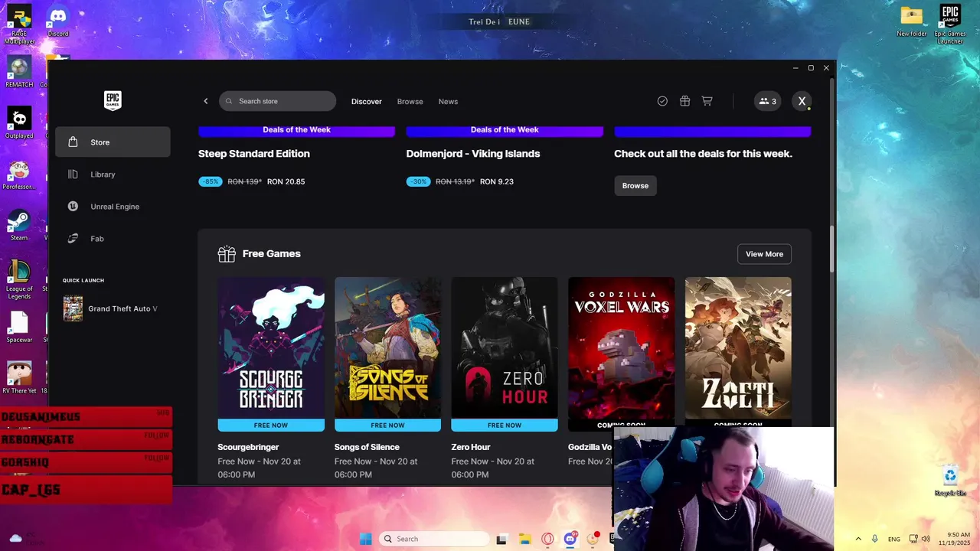Click "Check out all the deals" heading
The height and width of the screenshot is (551, 980).
[703, 154]
